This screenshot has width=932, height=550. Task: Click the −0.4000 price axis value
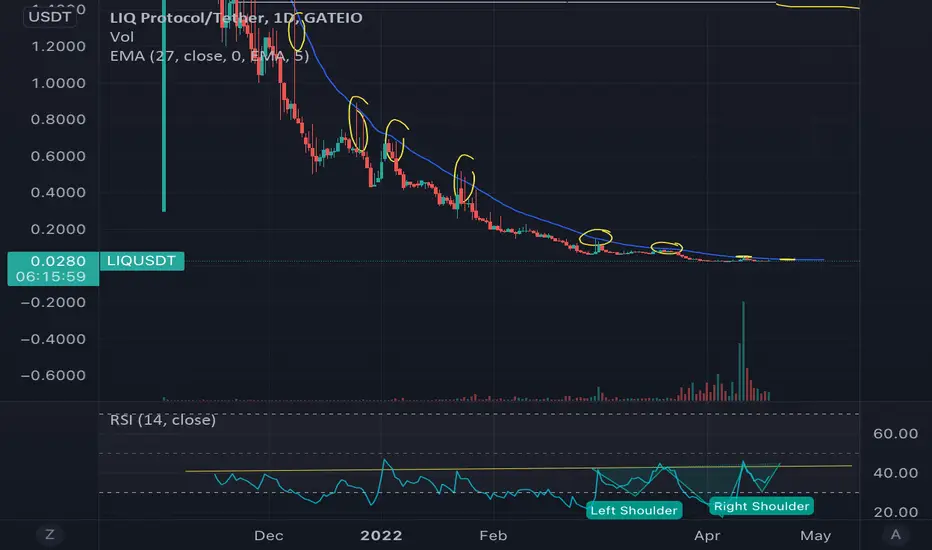click(x=53, y=339)
